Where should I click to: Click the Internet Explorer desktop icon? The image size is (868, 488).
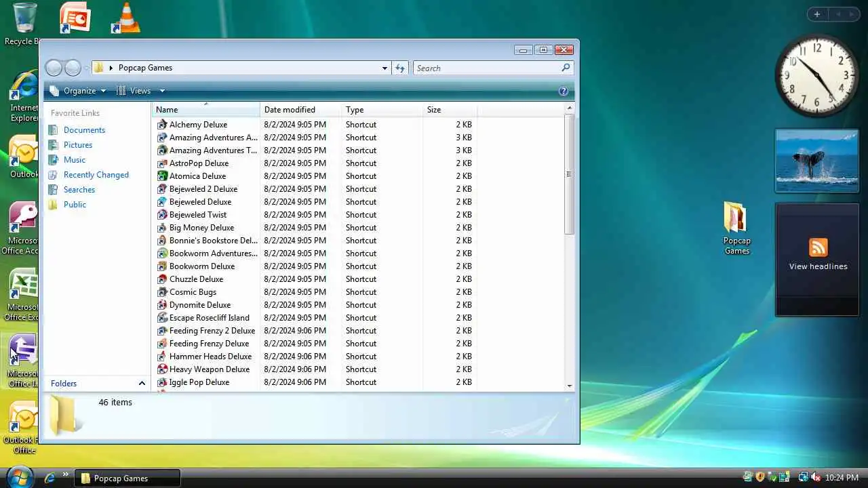click(x=24, y=96)
